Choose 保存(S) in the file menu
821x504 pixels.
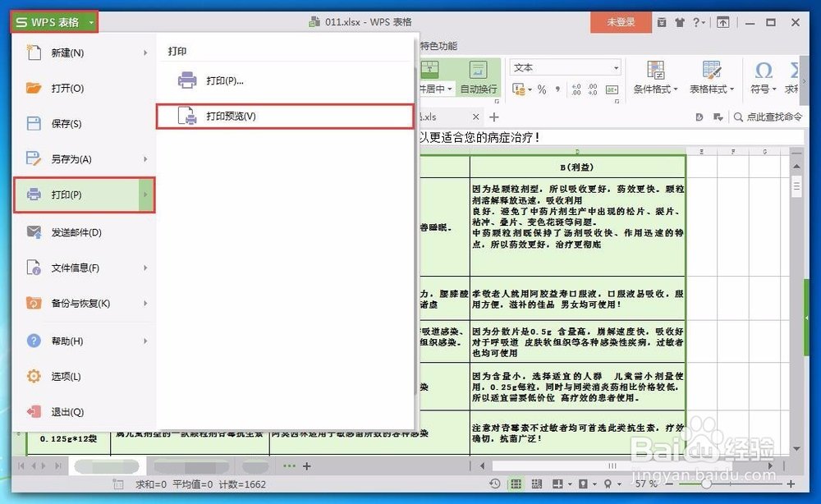click(84, 124)
